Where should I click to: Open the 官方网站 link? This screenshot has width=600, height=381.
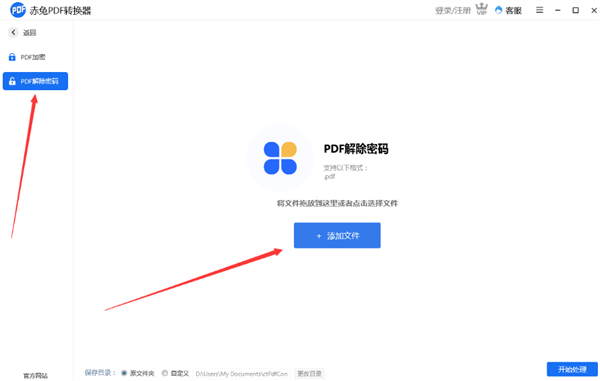(x=36, y=376)
